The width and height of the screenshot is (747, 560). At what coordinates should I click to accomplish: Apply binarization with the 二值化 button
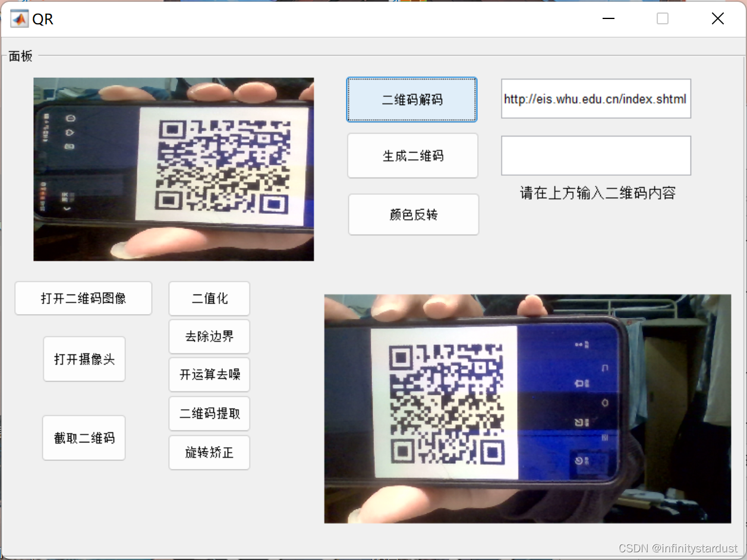point(209,298)
